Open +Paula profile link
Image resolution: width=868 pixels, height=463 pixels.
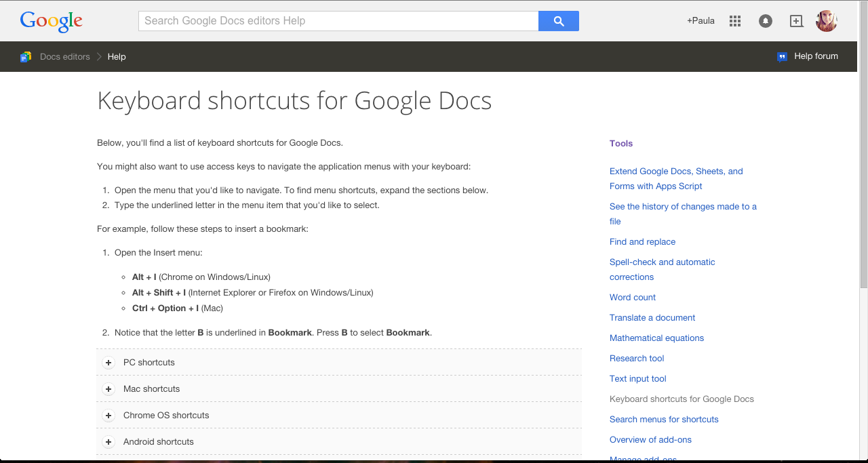(701, 21)
